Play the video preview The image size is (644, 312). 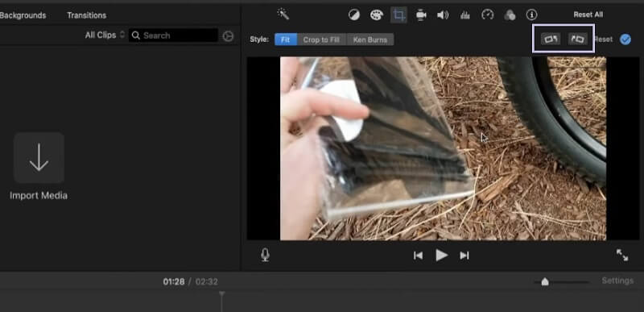(441, 256)
